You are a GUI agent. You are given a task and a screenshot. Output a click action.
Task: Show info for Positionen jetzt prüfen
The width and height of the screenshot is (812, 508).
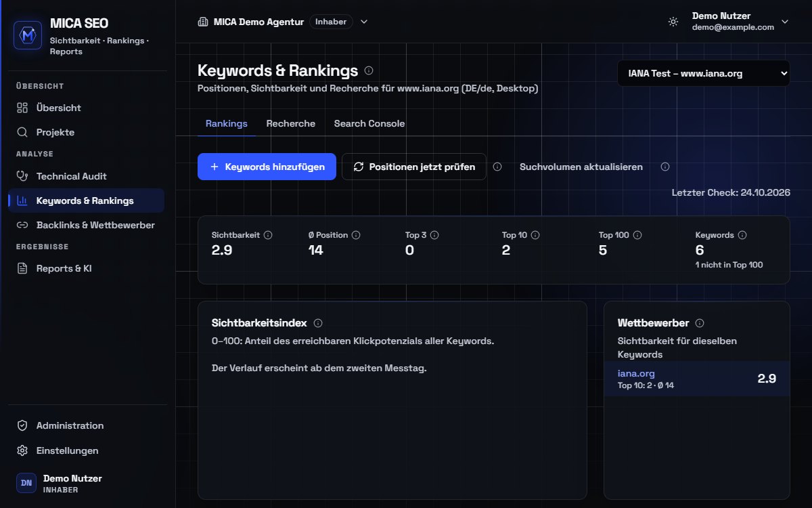[497, 167]
